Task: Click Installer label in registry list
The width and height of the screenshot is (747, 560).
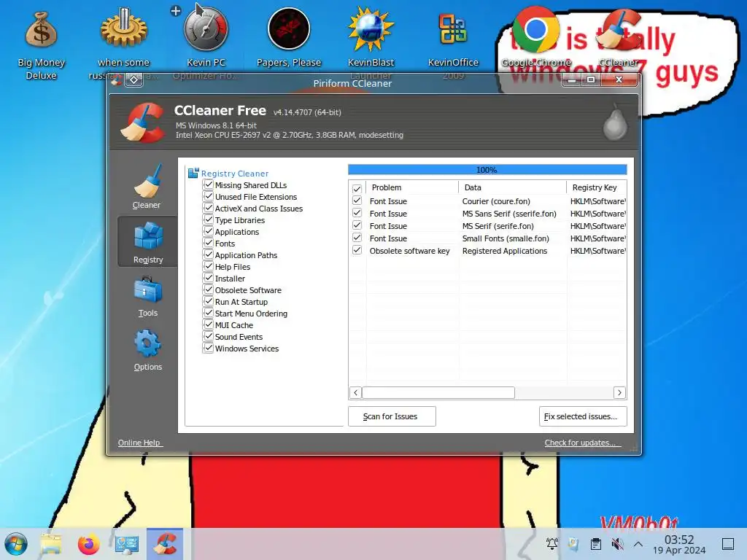Action: pyautogui.click(x=230, y=279)
